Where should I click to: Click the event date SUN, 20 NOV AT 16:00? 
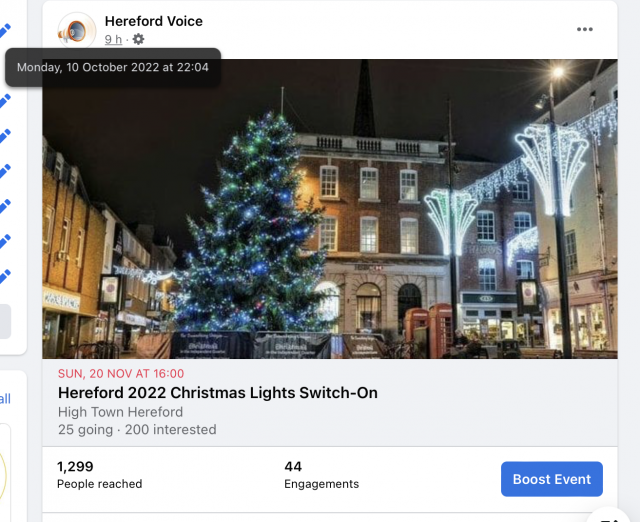(121, 374)
